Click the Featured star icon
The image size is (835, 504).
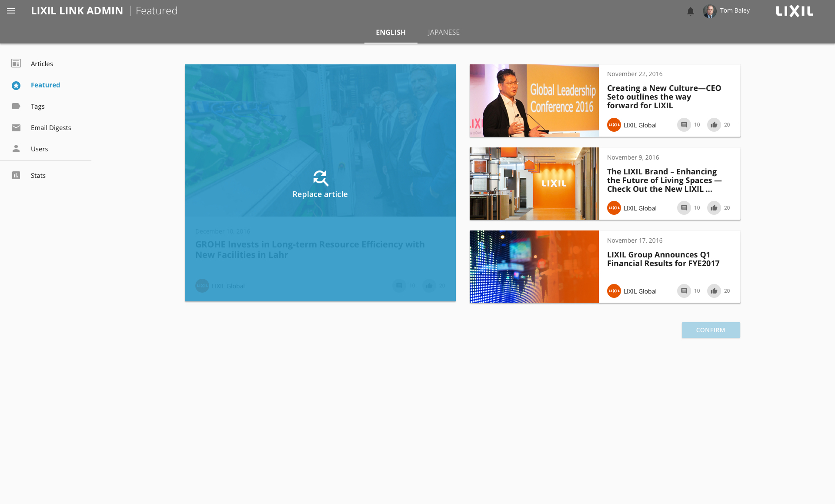pos(16,85)
